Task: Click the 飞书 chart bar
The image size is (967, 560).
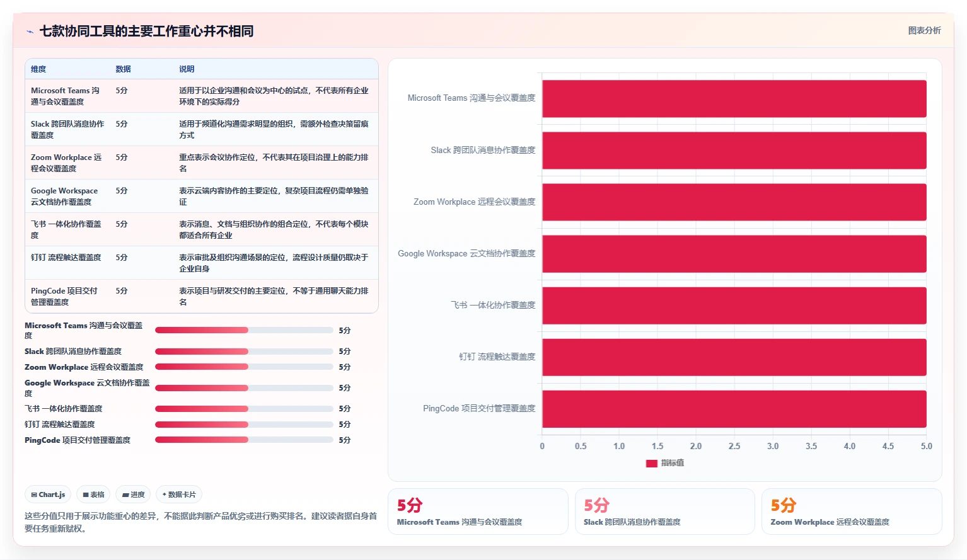Action: (x=734, y=306)
